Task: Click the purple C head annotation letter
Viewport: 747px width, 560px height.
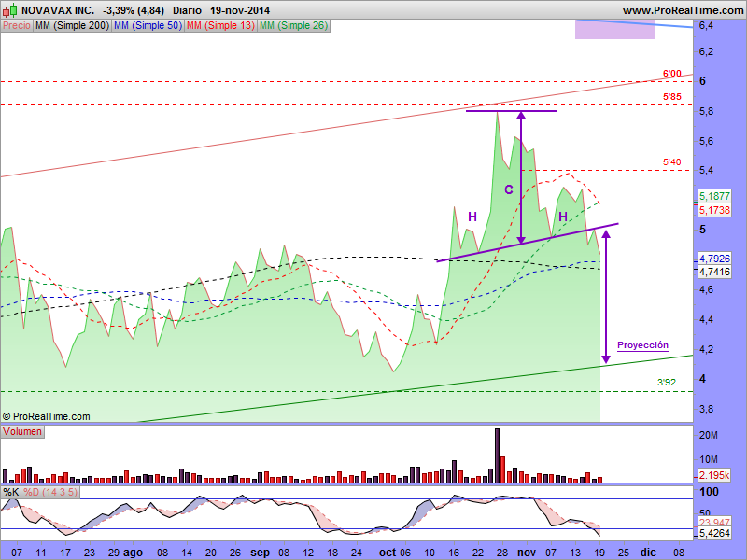Action: pyautogui.click(x=509, y=189)
